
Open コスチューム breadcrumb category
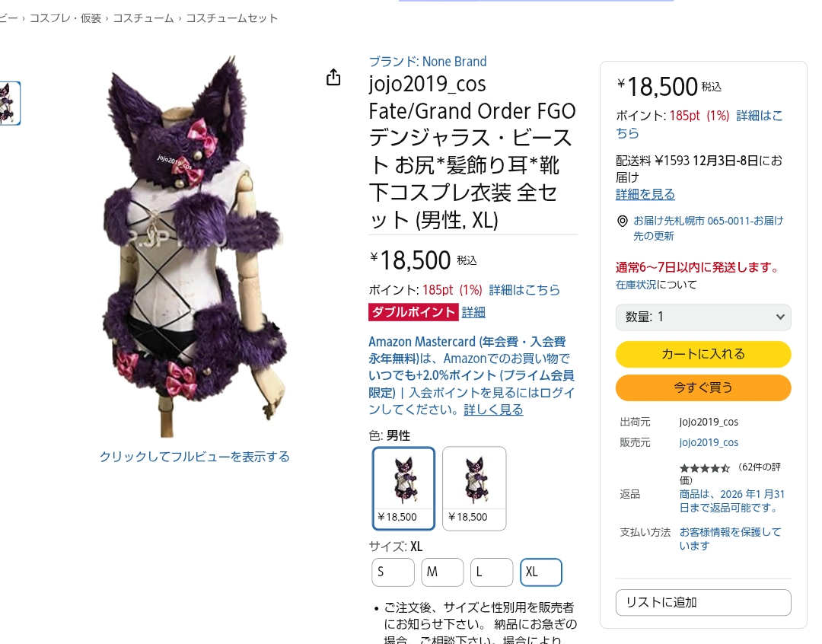click(143, 18)
